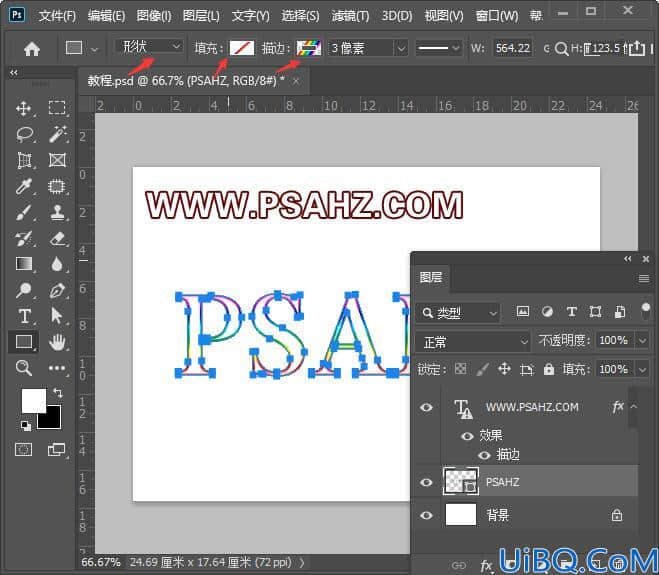Hide the 描边 stroke effect

(x=484, y=455)
